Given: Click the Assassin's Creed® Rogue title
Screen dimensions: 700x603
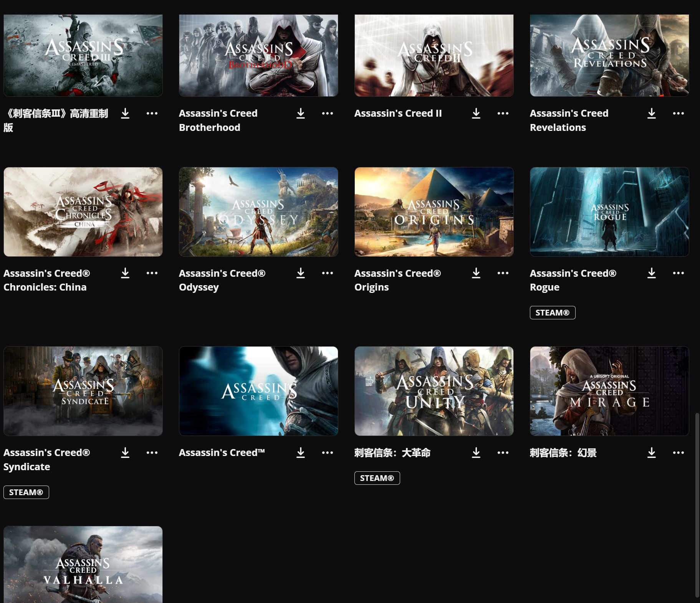Looking at the screenshot, I should coord(573,280).
